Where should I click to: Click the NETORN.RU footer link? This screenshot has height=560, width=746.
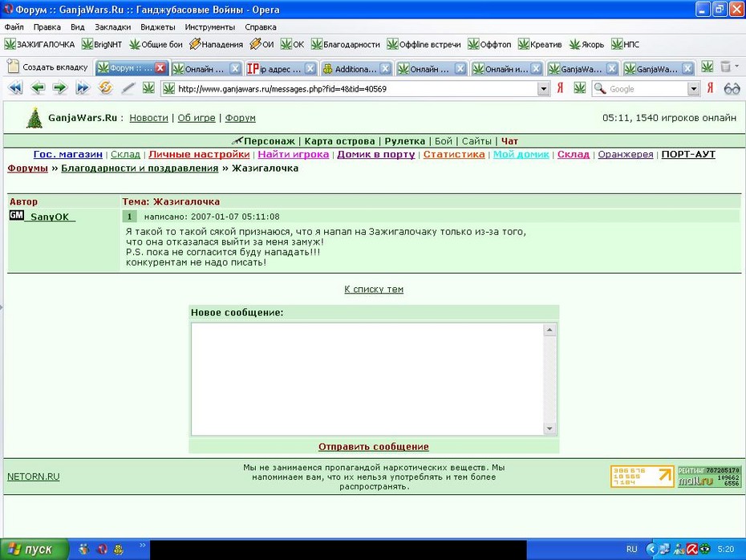pos(34,477)
